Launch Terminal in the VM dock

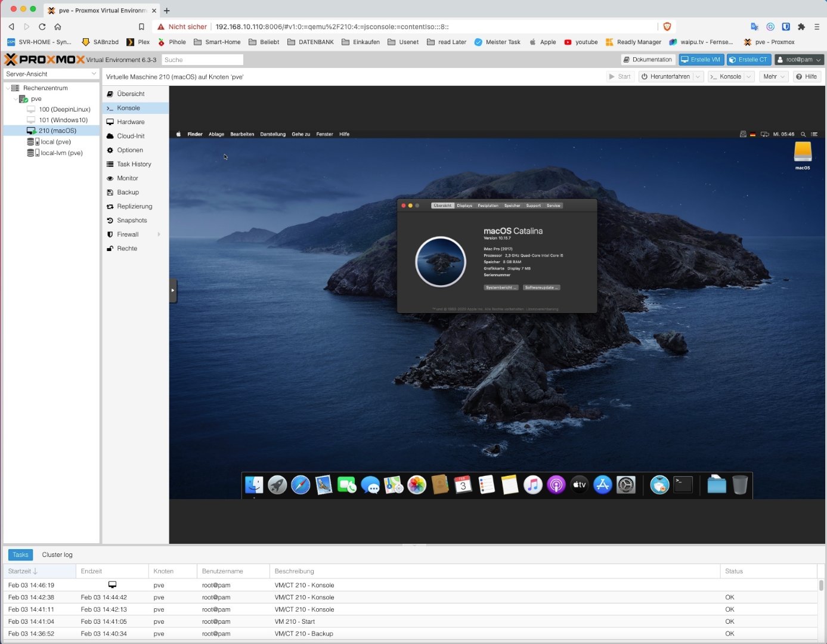point(683,485)
